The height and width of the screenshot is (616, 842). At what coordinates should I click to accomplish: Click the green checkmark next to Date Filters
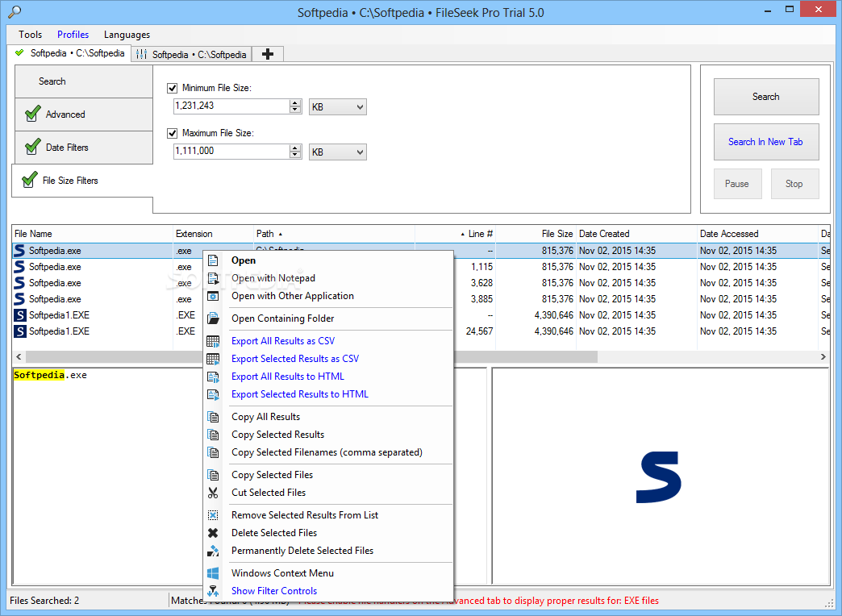[33, 146]
